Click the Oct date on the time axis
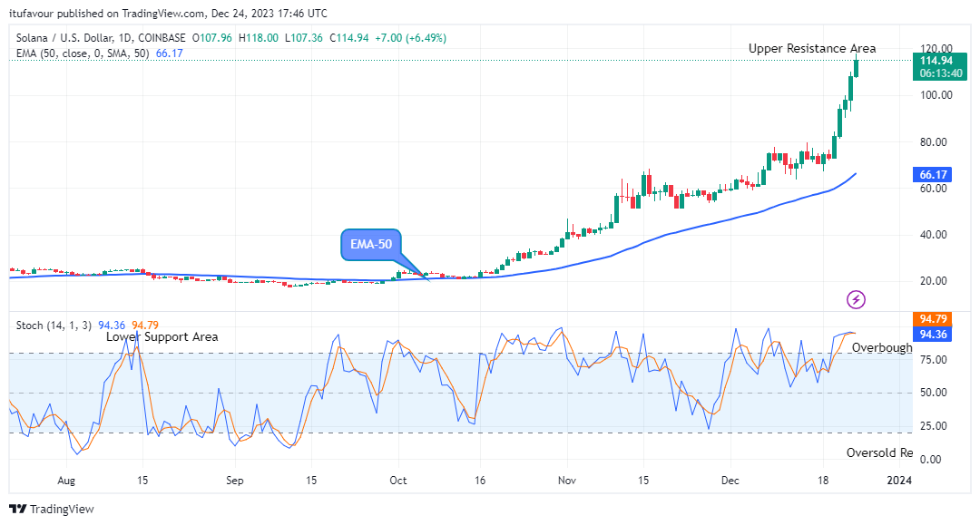Screen dimensions: 980x525 pos(398,480)
